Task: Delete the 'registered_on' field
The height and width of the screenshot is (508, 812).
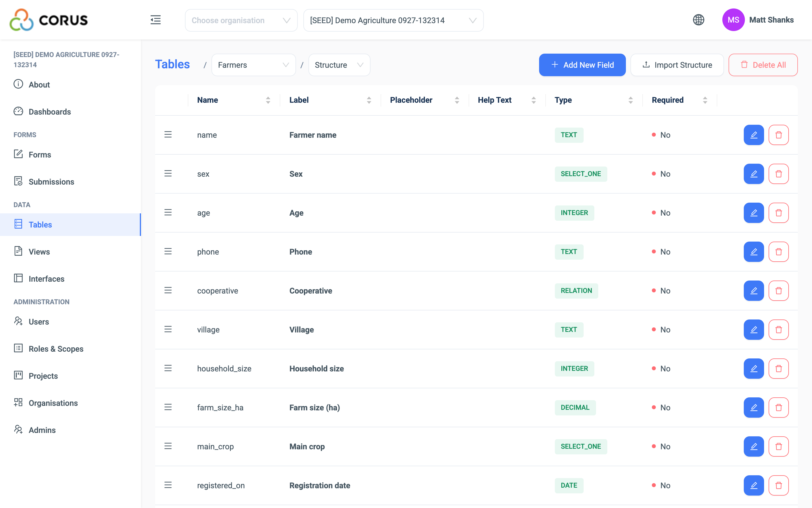Action: 778,485
